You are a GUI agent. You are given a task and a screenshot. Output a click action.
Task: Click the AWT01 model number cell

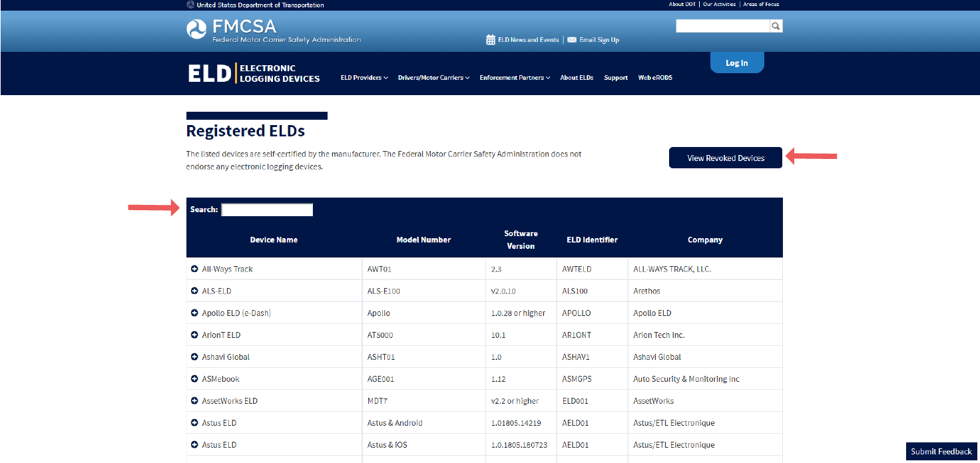(x=423, y=269)
